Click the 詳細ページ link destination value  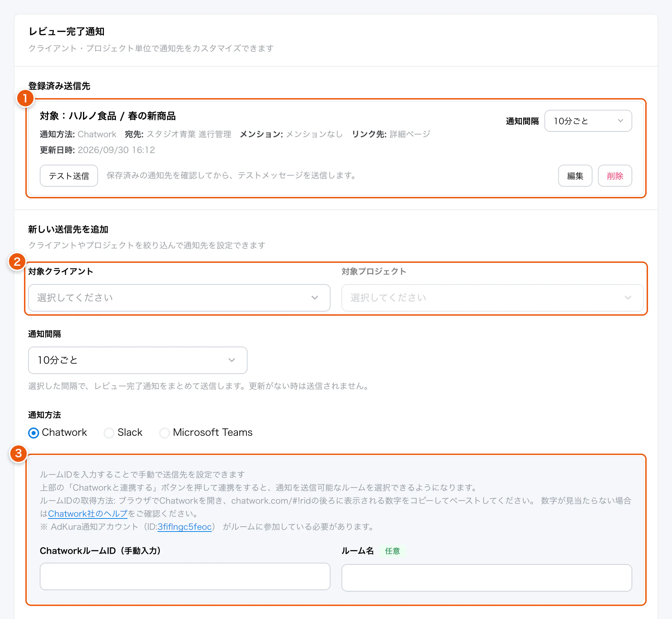tap(410, 134)
